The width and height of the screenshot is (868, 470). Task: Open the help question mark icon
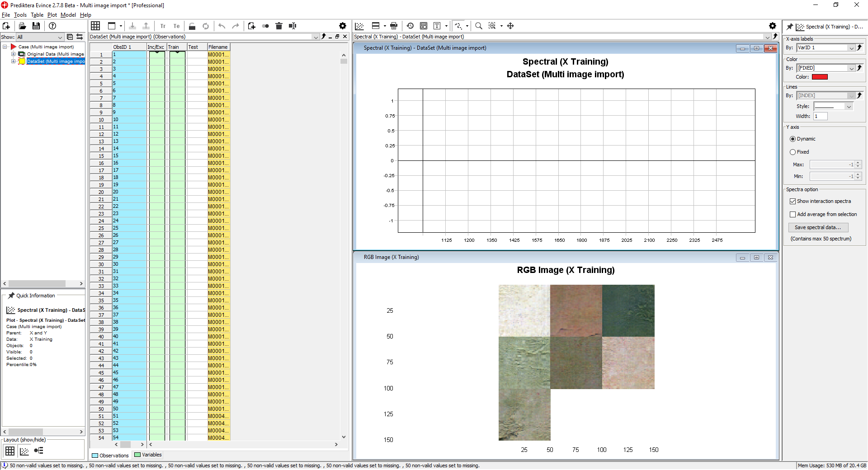(52, 26)
